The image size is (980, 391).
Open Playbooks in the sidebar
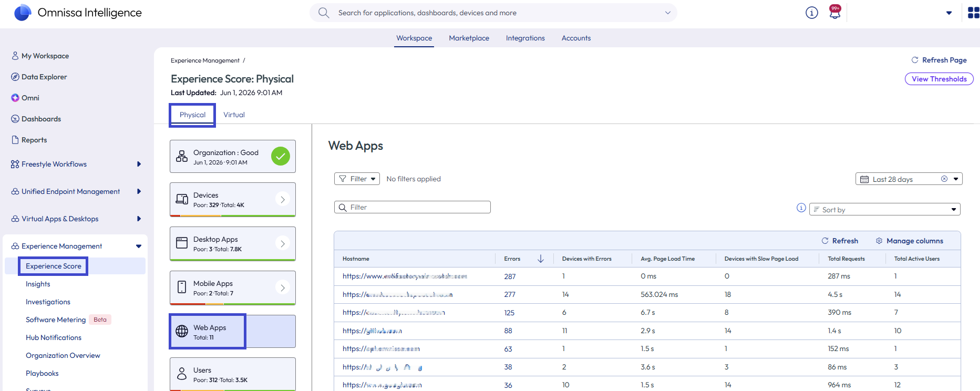coord(42,373)
